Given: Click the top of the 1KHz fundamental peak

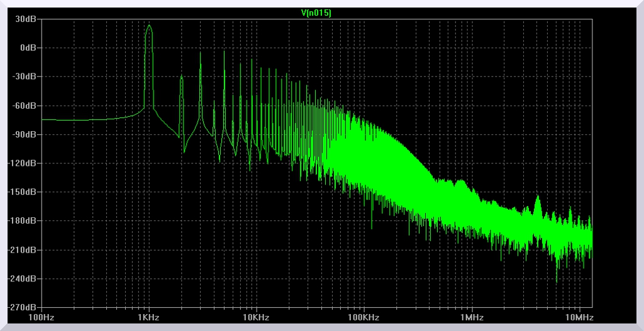Looking at the screenshot, I should 149,26.
